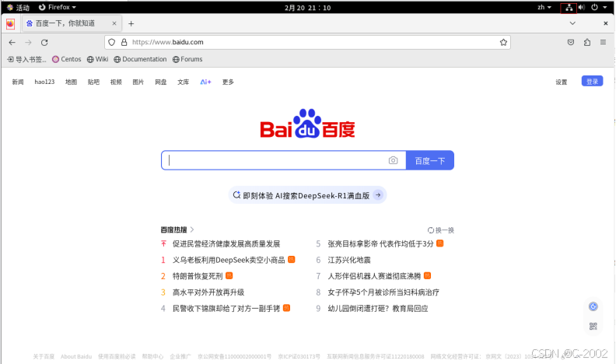This screenshot has width=616, height=364.
Task: Reload the current Baidu page
Action: click(44, 43)
